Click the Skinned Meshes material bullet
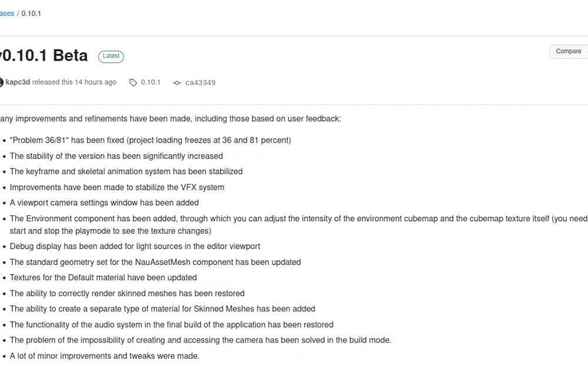This screenshot has height=368, width=588. (x=162, y=309)
